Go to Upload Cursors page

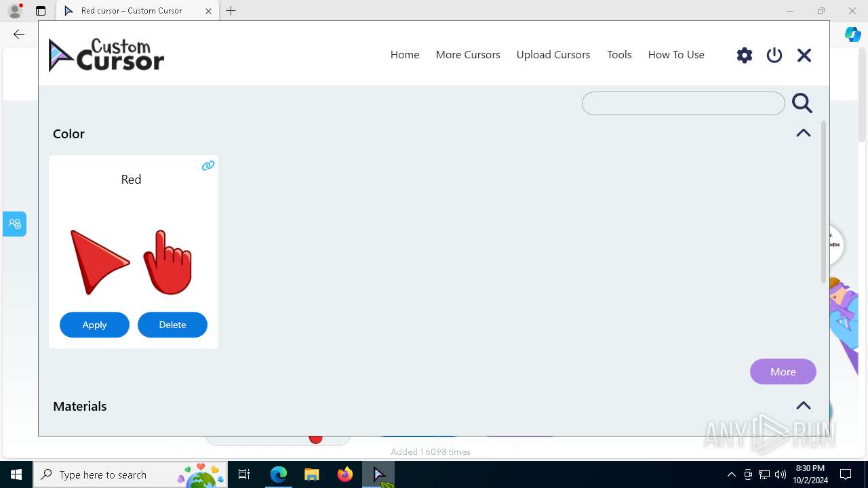pyautogui.click(x=553, y=54)
